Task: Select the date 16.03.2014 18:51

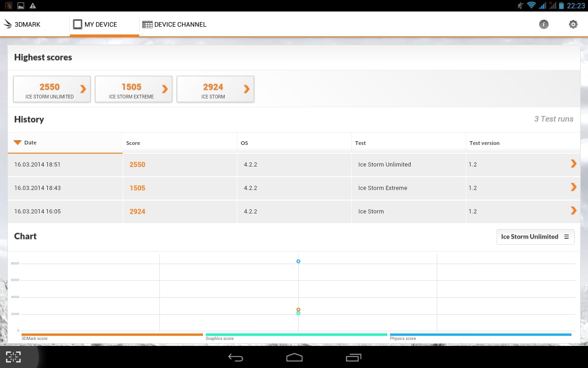Action: coord(37,164)
